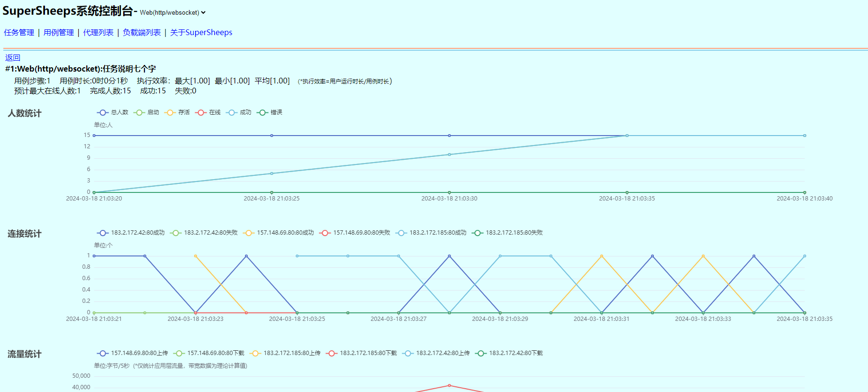The width and height of the screenshot is (868, 392).
Task: Click the 单位:个 unit label
Action: click(x=103, y=246)
